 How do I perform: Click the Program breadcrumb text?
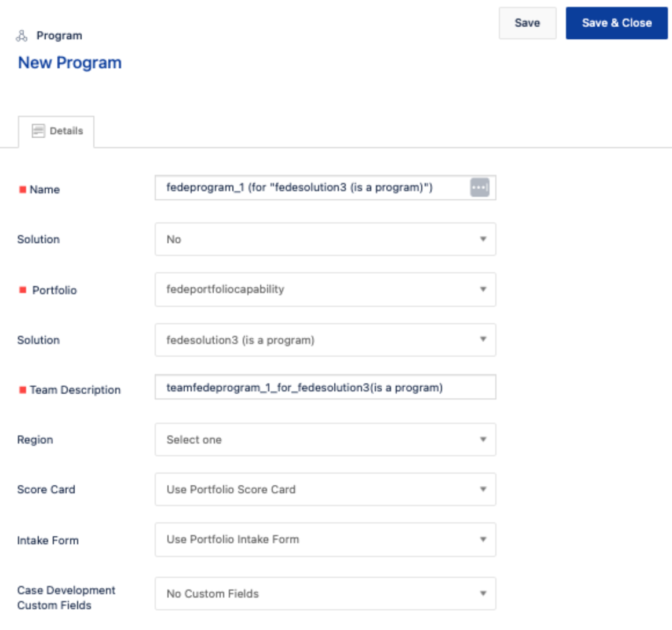[59, 35]
